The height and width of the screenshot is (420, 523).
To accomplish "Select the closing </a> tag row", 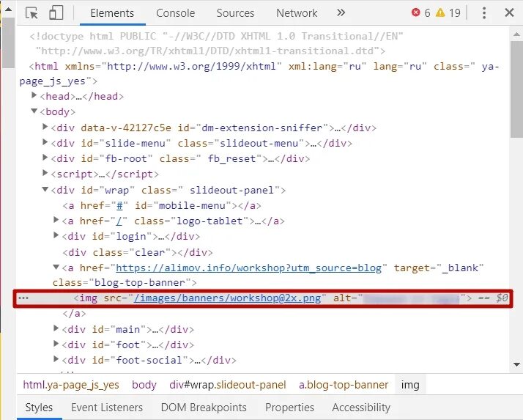I will (74, 314).
